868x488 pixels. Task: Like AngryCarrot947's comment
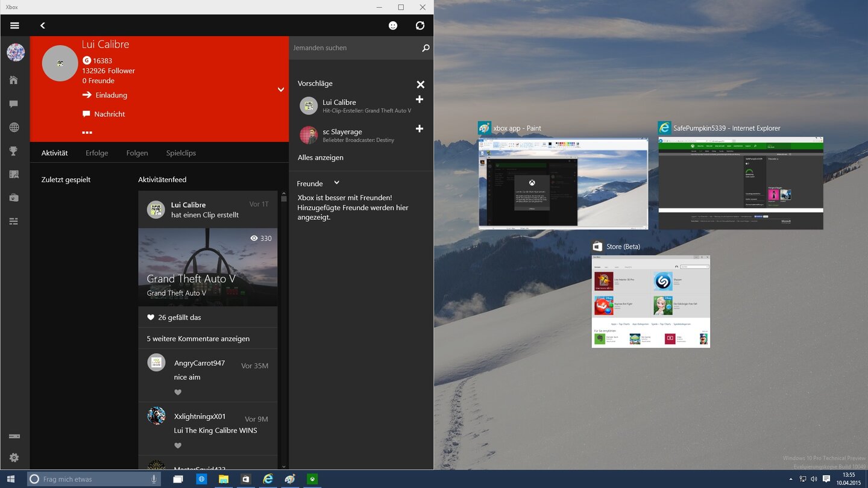pos(178,392)
